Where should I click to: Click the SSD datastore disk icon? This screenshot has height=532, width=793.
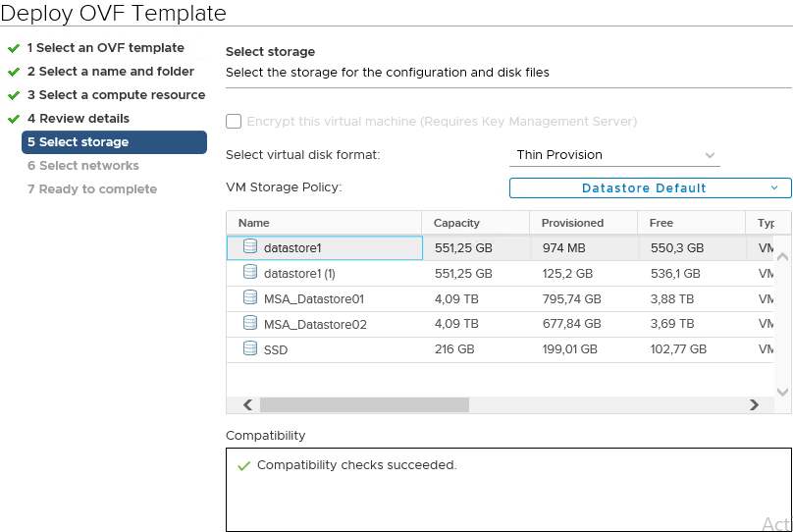250,348
